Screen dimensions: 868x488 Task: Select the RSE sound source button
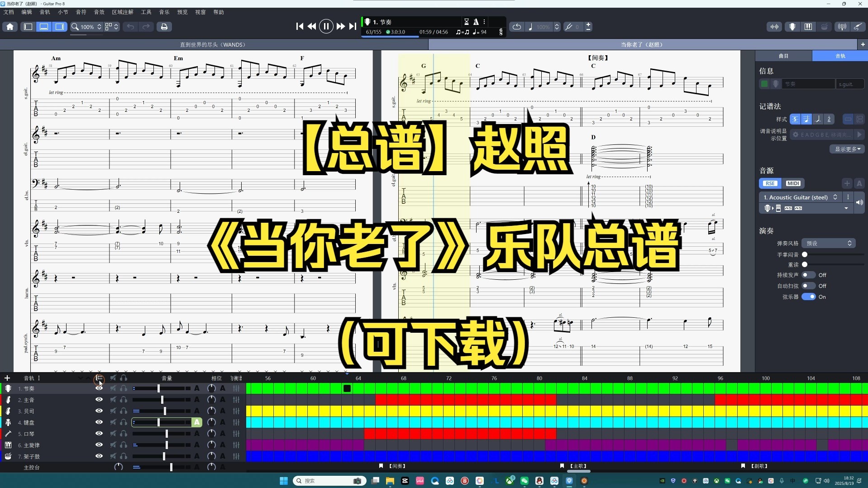pyautogui.click(x=770, y=183)
